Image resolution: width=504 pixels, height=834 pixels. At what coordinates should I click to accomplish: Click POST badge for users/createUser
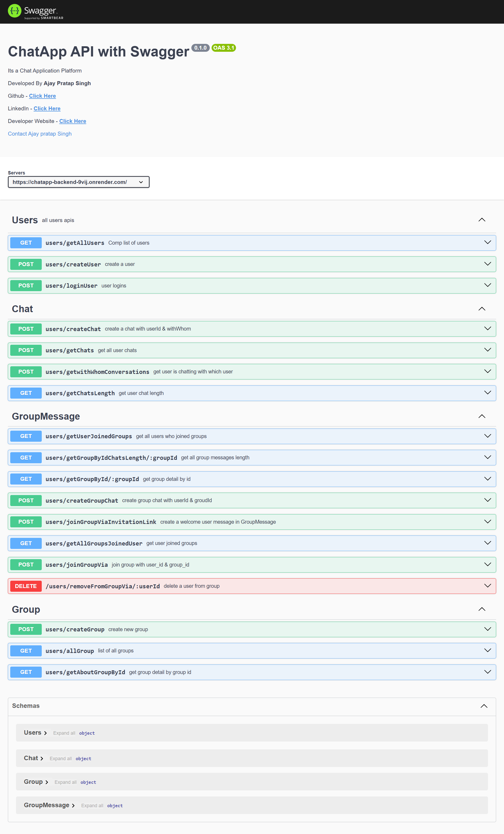[x=26, y=264]
